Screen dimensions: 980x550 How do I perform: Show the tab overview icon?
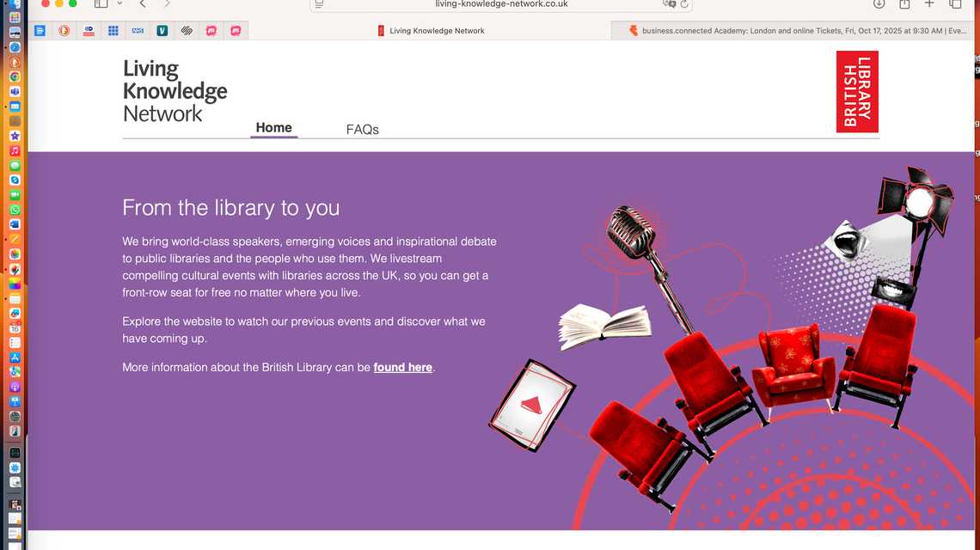tap(955, 4)
